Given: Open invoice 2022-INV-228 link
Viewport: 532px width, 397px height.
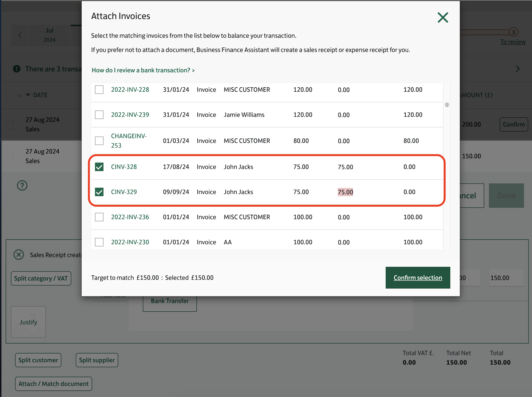Looking at the screenshot, I should (x=130, y=90).
